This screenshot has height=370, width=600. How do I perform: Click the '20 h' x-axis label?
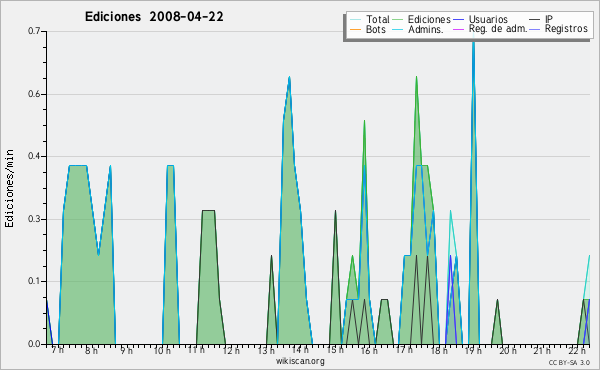pyautogui.click(x=508, y=350)
